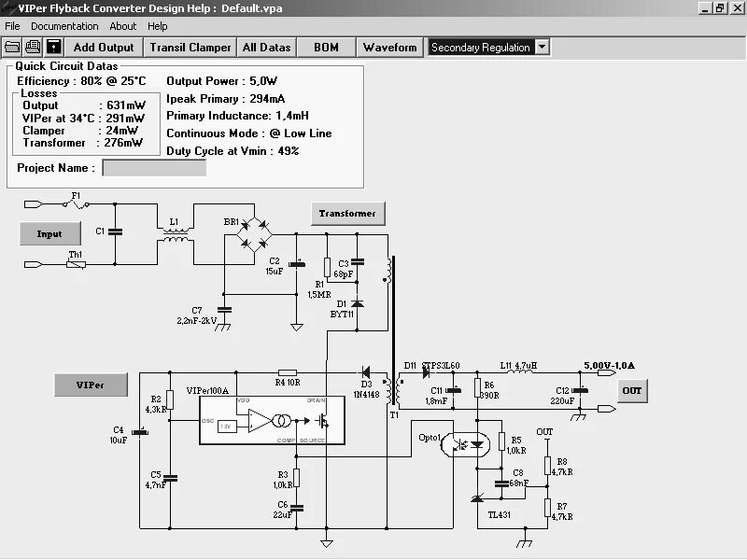Click the OUT output button
Viewport: 747px width, 560px height.
pos(632,390)
